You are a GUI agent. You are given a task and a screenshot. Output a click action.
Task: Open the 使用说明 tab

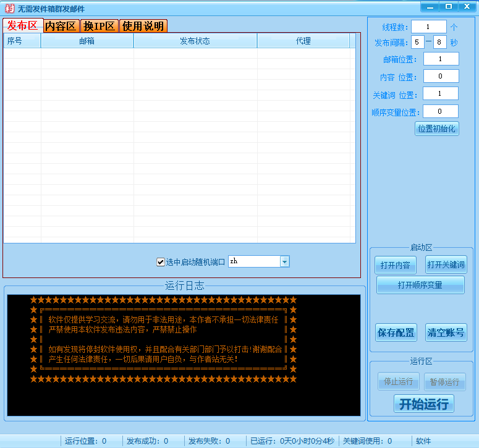click(x=143, y=26)
